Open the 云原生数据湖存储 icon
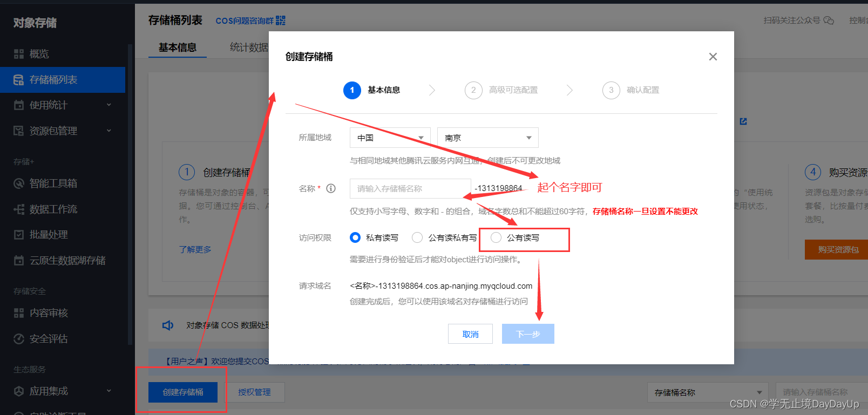The width and height of the screenshot is (868, 415). [19, 261]
